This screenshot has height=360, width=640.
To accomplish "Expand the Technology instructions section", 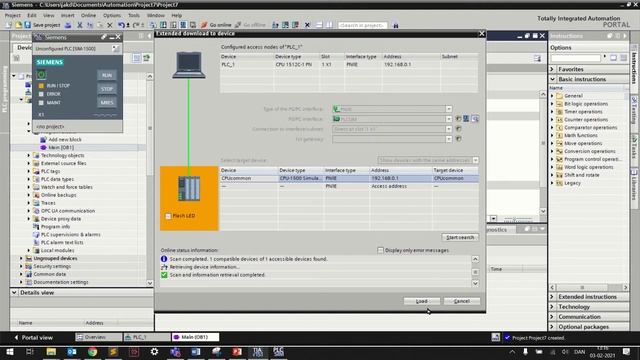I will (x=553, y=307).
